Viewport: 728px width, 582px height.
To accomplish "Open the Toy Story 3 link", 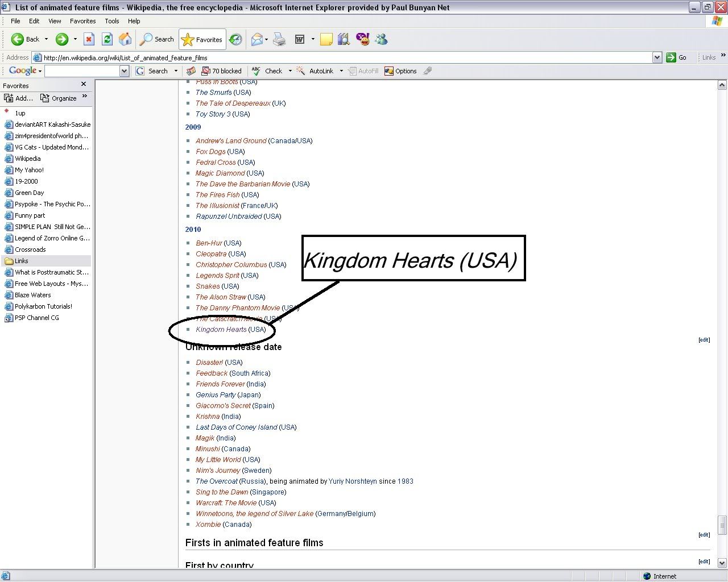I will pyautogui.click(x=213, y=114).
